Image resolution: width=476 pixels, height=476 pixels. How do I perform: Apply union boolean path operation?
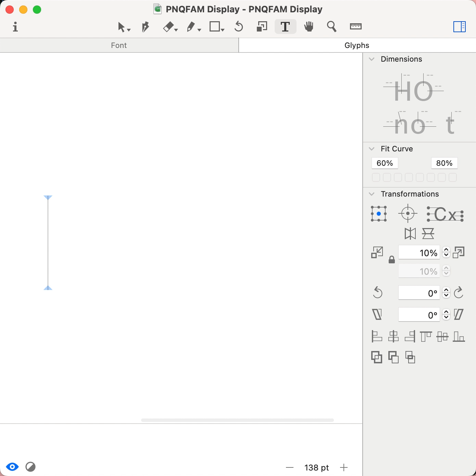377,358
